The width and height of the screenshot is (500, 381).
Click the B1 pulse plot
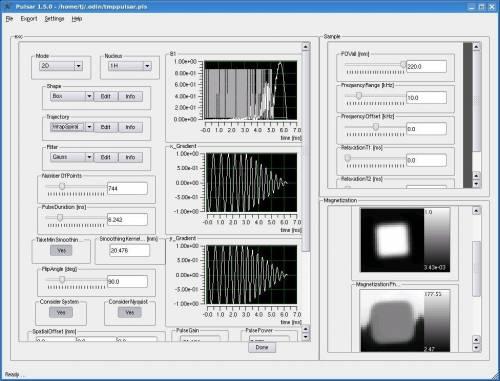(250, 90)
